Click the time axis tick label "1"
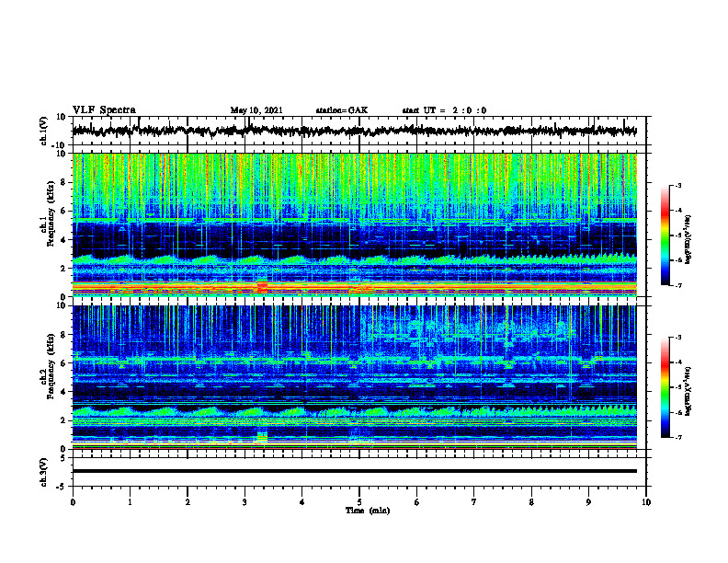Screen dimensions: 728x563 point(130,502)
